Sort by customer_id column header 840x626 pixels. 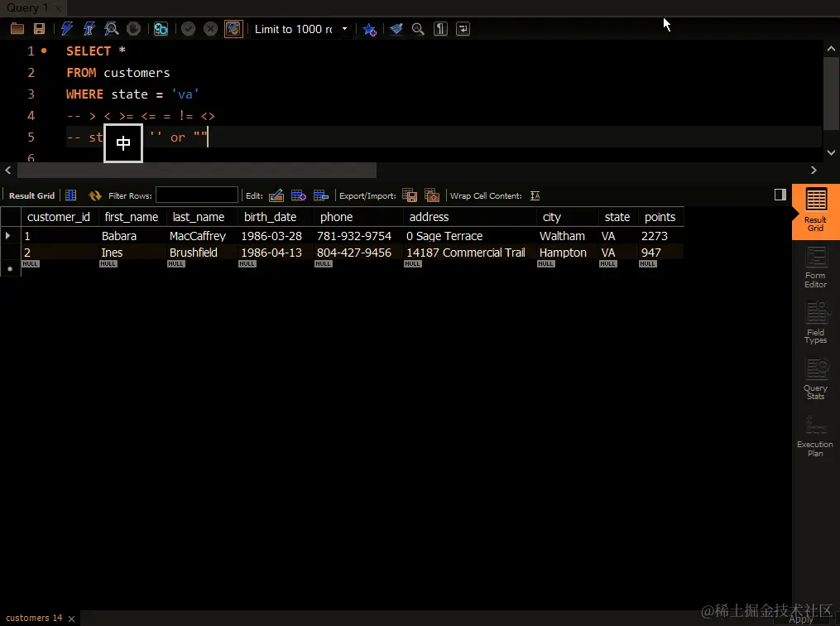pos(59,217)
